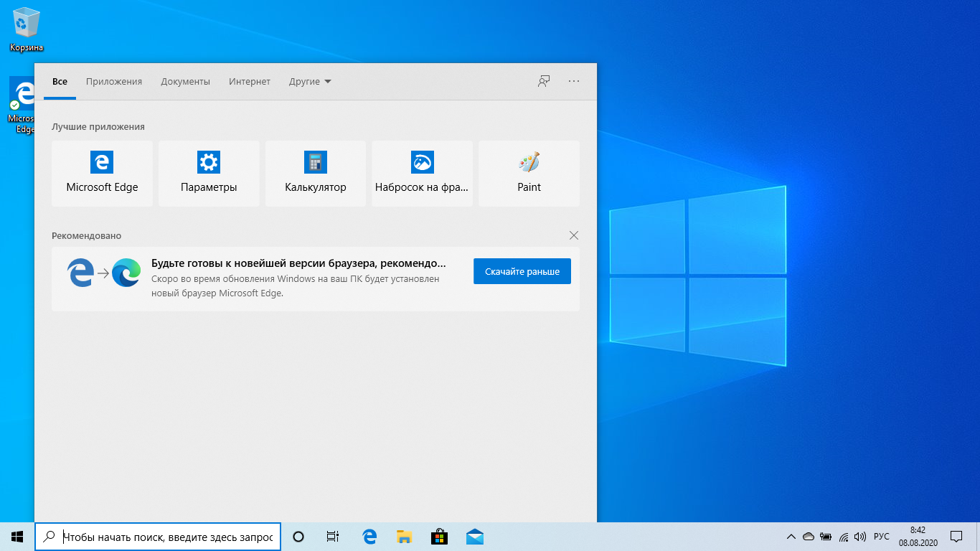This screenshot has height=551, width=980.
Task: Switch to Документы tab
Action: click(185, 82)
